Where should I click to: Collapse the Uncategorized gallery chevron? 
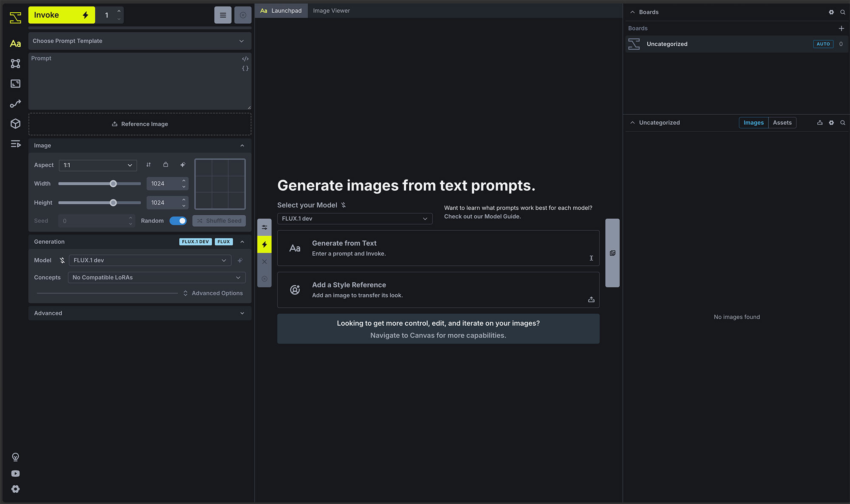click(x=632, y=123)
